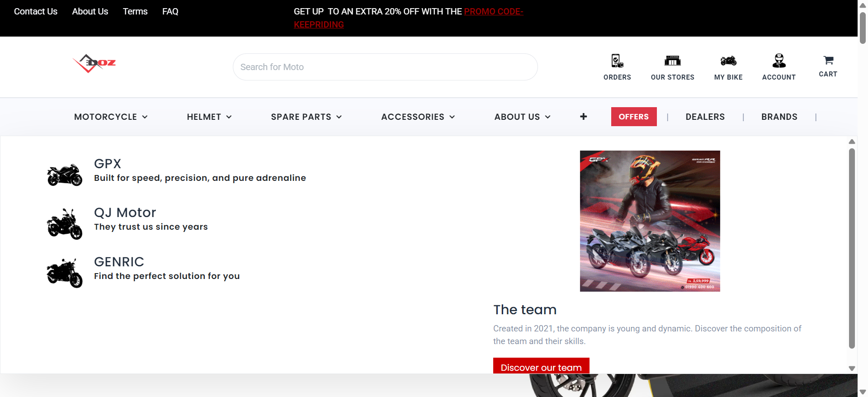Open the Account icon
Viewport: 868px width, 397px height.
coord(779,61)
